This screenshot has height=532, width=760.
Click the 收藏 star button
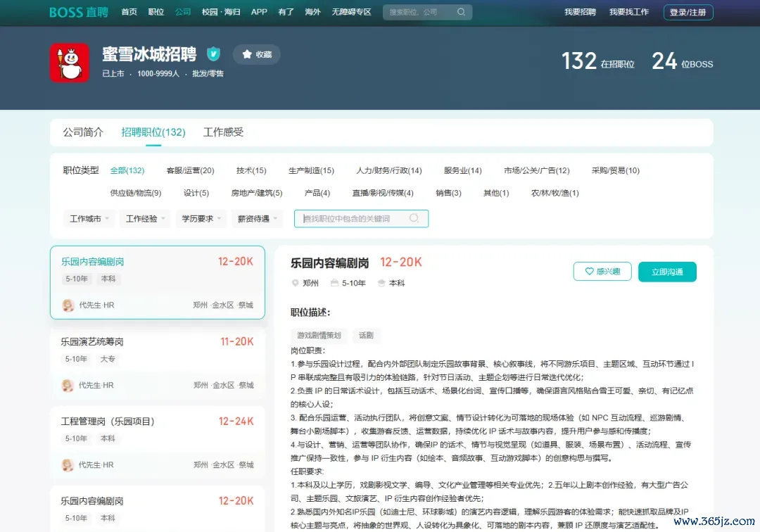[257, 54]
